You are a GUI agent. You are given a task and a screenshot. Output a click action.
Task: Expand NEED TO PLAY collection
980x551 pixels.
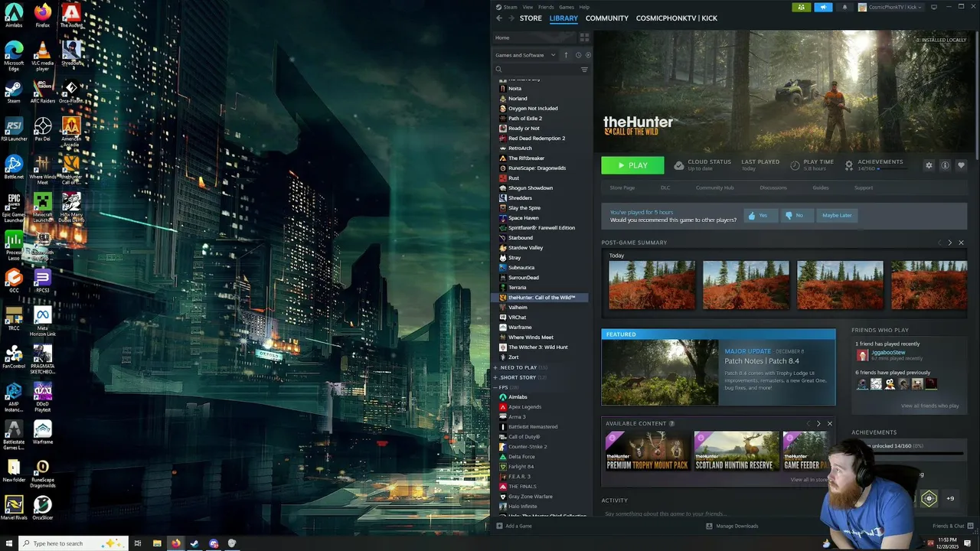pos(520,367)
